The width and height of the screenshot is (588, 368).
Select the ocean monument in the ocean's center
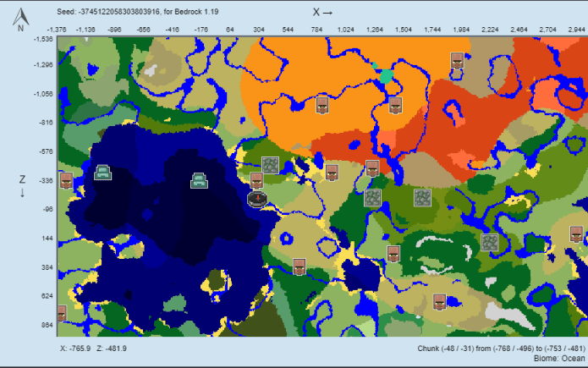(x=199, y=179)
